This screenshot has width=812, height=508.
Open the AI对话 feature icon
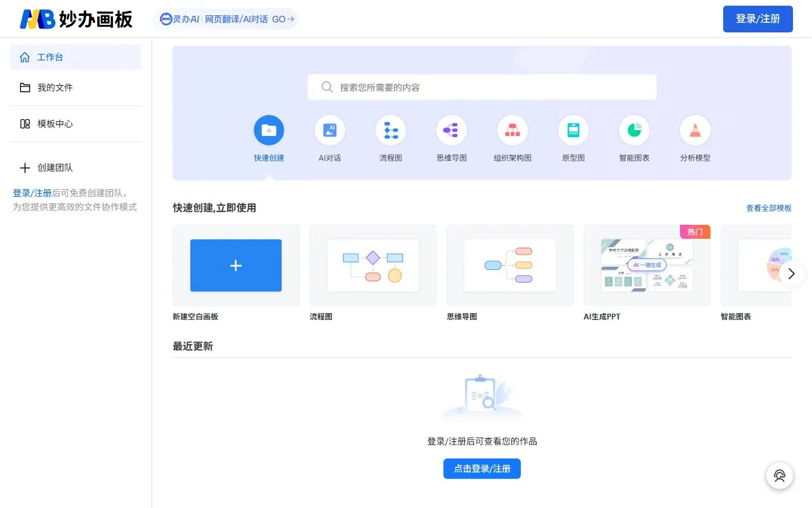point(329,130)
